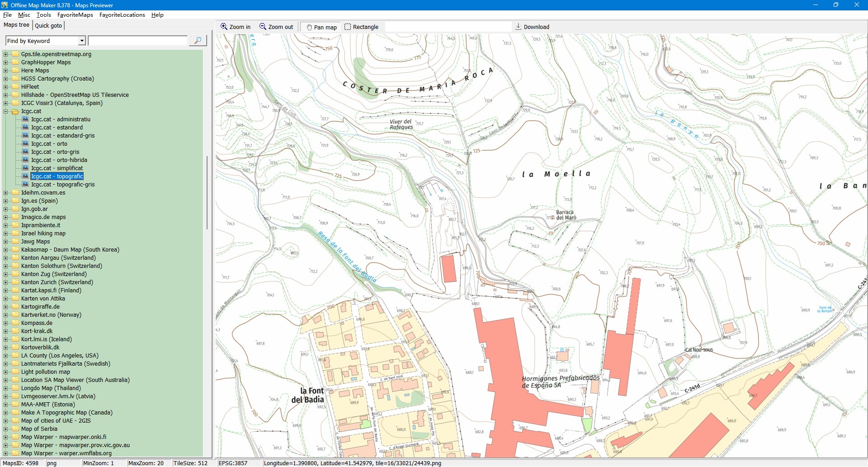Select Icgc.cat - administratiu map icon

(25, 119)
